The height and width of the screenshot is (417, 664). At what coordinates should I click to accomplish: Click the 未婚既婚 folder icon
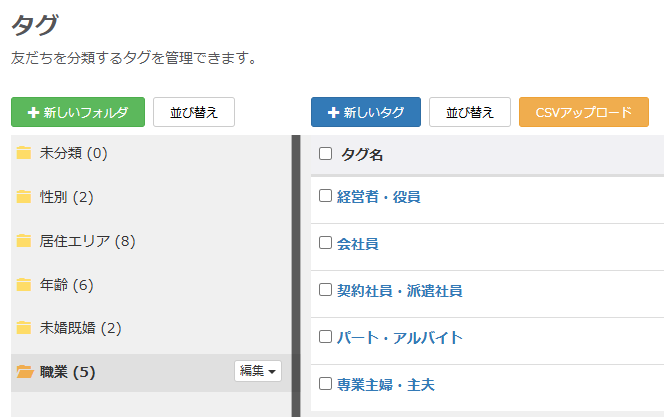[24, 328]
